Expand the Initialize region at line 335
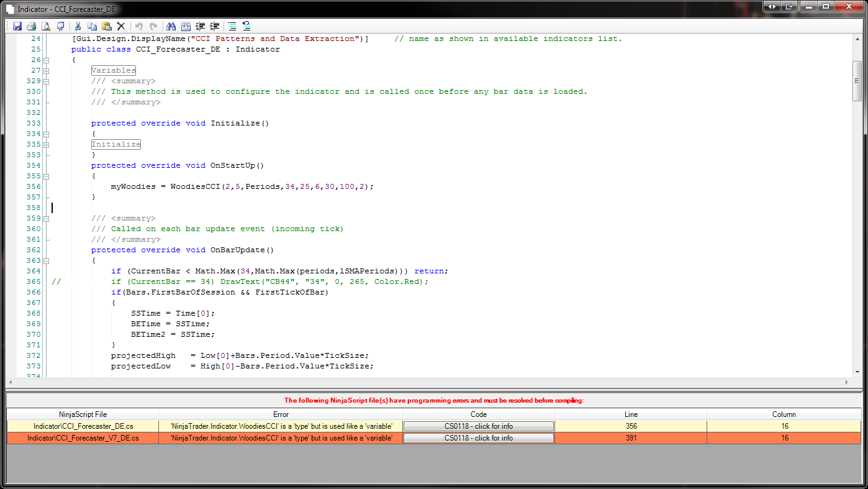This screenshot has height=489, width=868. 47,145
